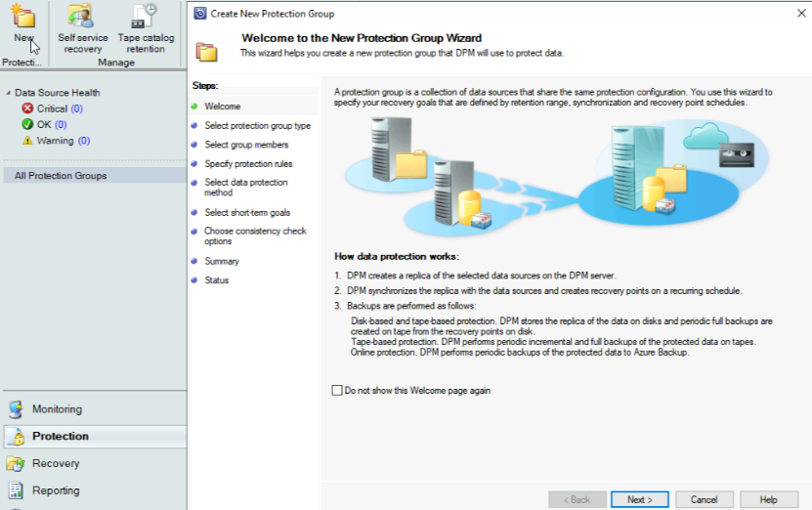
Task: Go to Select data protection method step
Action: click(246, 188)
